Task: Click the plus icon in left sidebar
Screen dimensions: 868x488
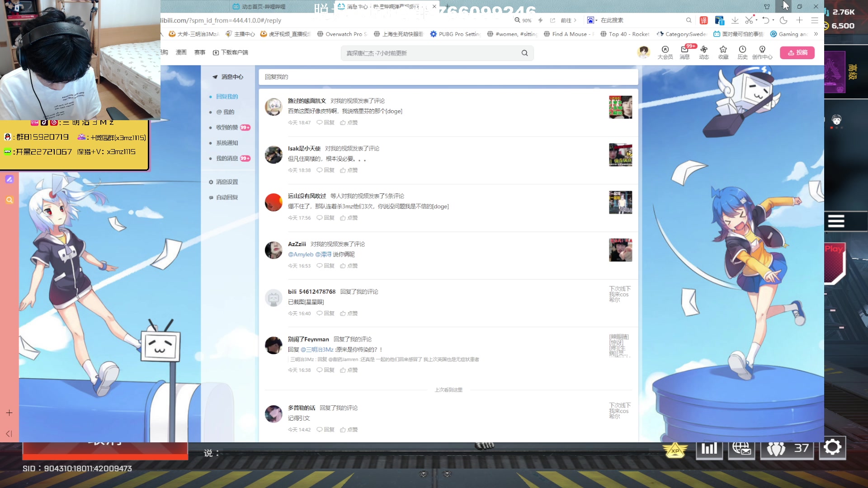Action: coord(9,413)
